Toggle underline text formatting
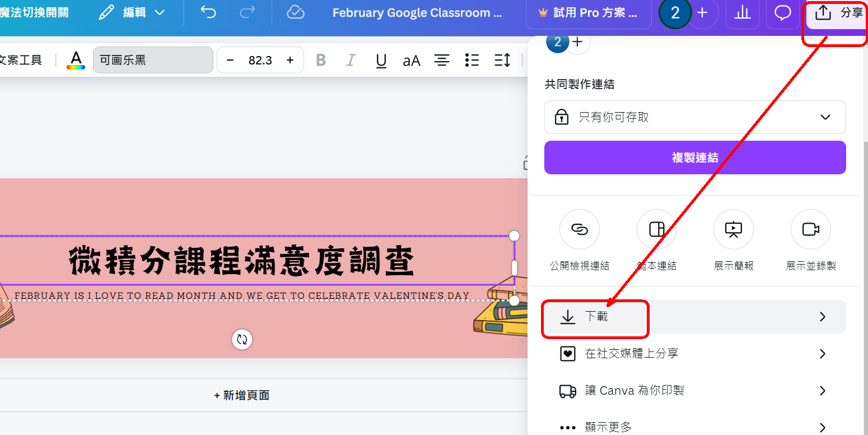 click(x=381, y=60)
